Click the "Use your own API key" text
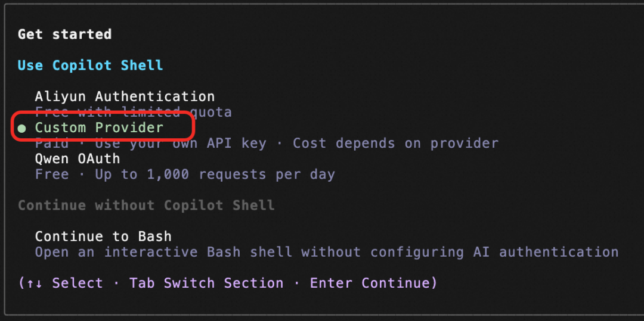The height and width of the screenshot is (321, 644). click(180, 144)
